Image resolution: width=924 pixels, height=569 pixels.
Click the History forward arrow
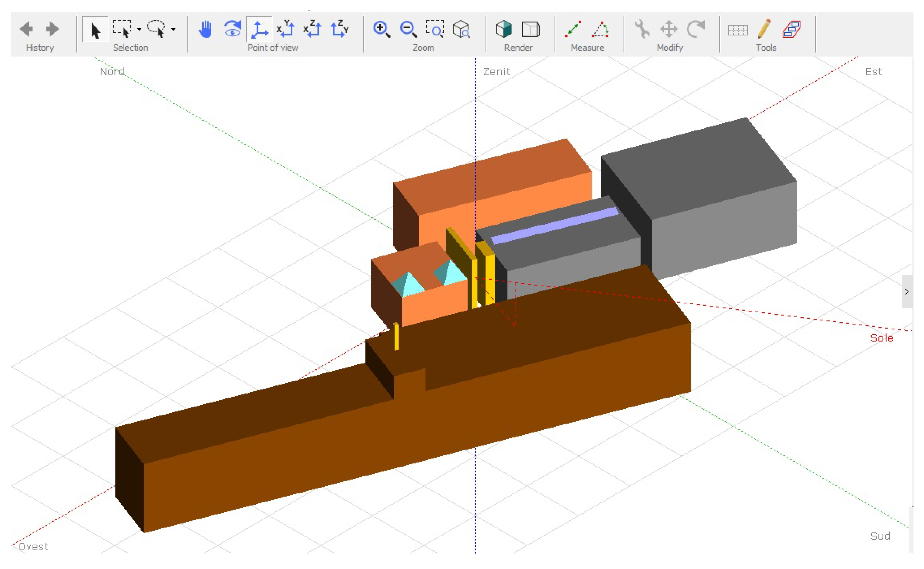pos(52,29)
